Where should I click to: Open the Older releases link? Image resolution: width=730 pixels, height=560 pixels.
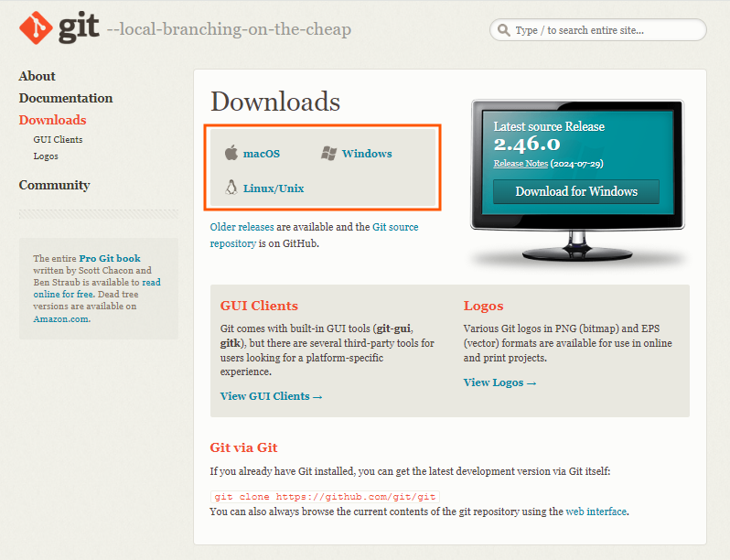click(242, 227)
